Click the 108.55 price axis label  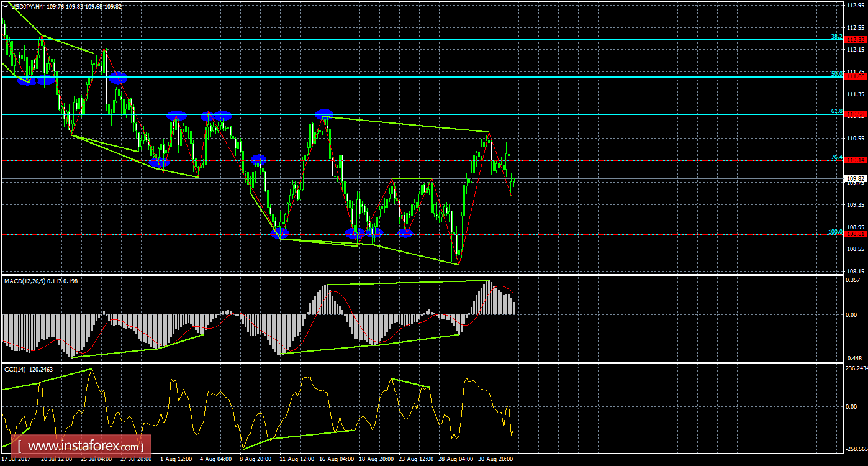tap(856, 249)
